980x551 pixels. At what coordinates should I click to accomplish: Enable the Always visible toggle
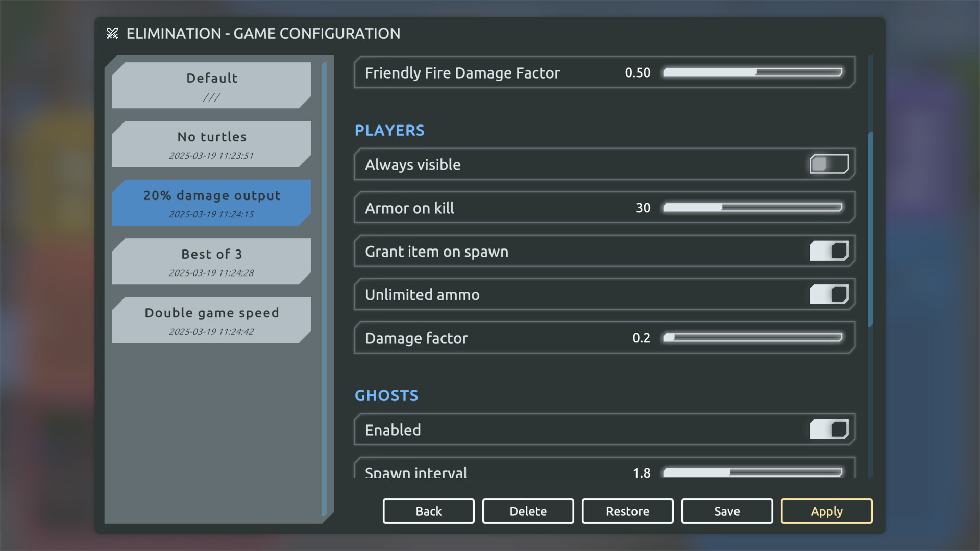point(828,164)
